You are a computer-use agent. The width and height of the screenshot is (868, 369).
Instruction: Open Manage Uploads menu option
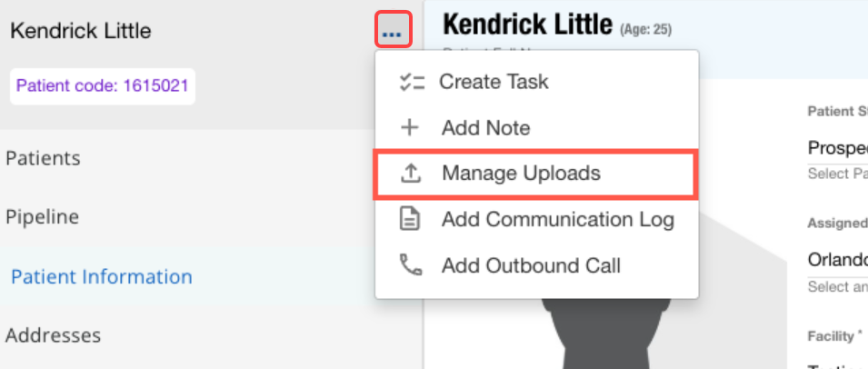[x=521, y=173]
